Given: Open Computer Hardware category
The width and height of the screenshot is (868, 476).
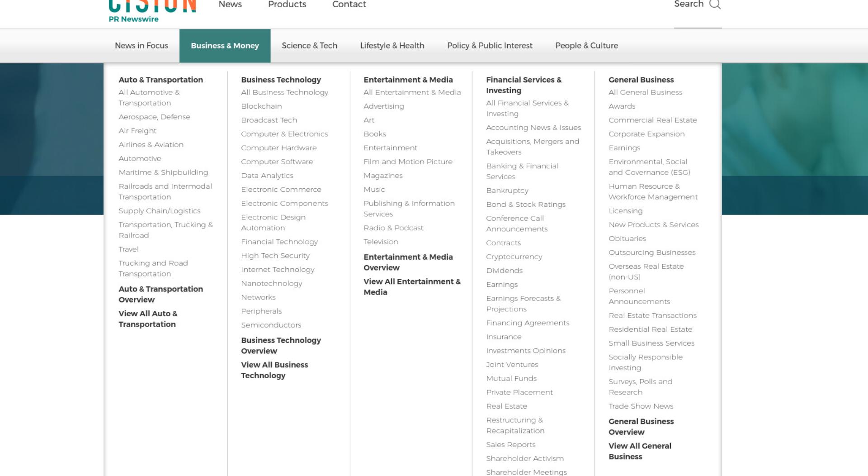Looking at the screenshot, I should [279, 148].
